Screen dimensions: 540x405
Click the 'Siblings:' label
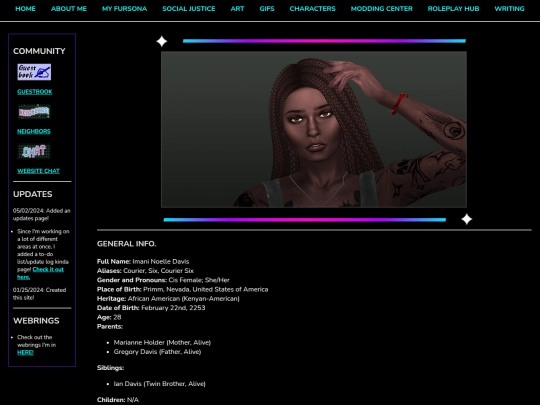coord(111,368)
